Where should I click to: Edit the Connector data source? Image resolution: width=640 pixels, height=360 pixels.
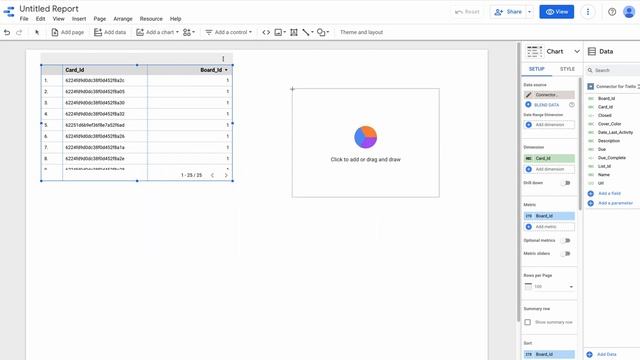coord(549,95)
